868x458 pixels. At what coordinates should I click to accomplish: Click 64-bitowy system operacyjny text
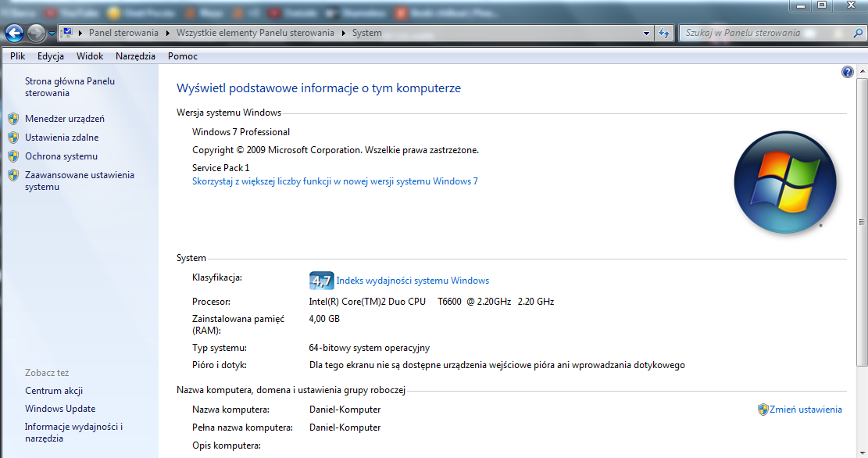[x=370, y=348]
